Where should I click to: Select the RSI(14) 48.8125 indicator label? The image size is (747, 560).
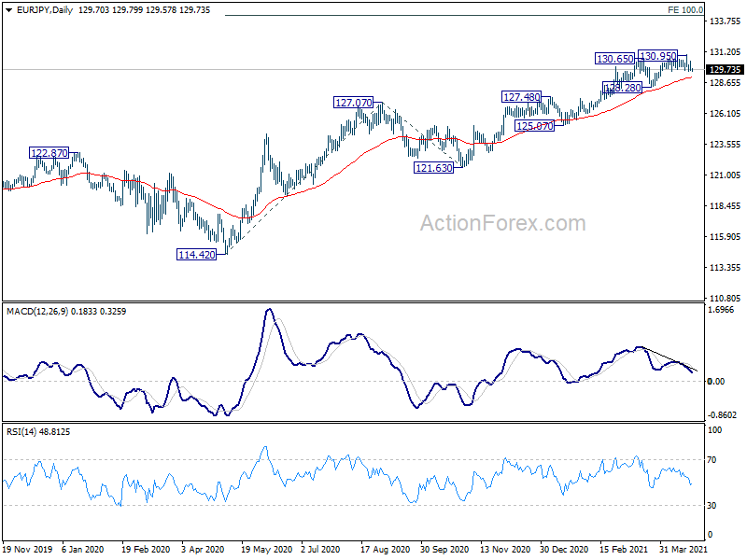pyautogui.click(x=38, y=432)
